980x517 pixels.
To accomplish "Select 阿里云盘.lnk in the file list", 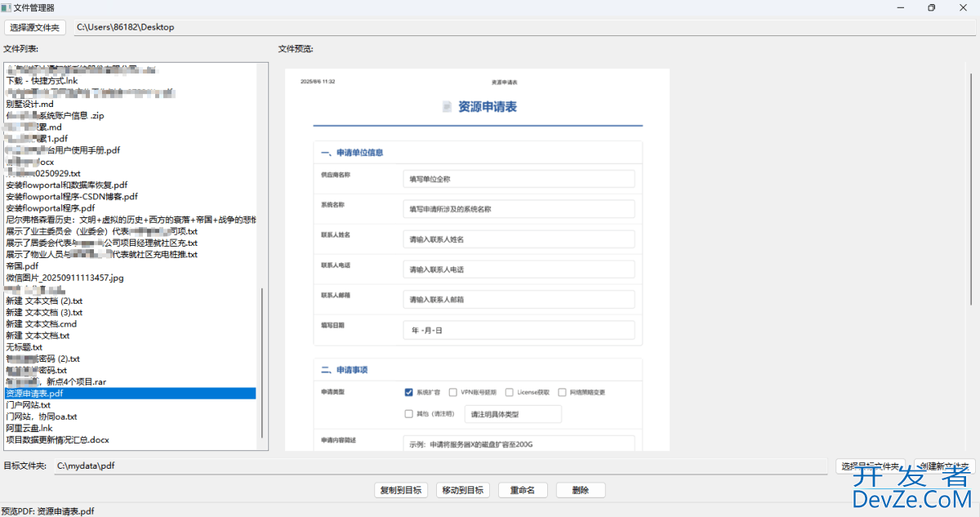I will pyautogui.click(x=29, y=428).
